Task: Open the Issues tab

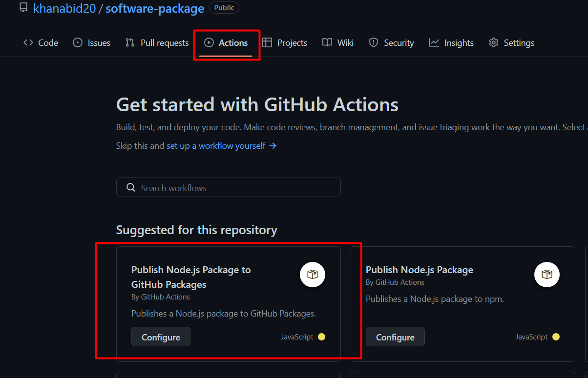Action: [91, 43]
